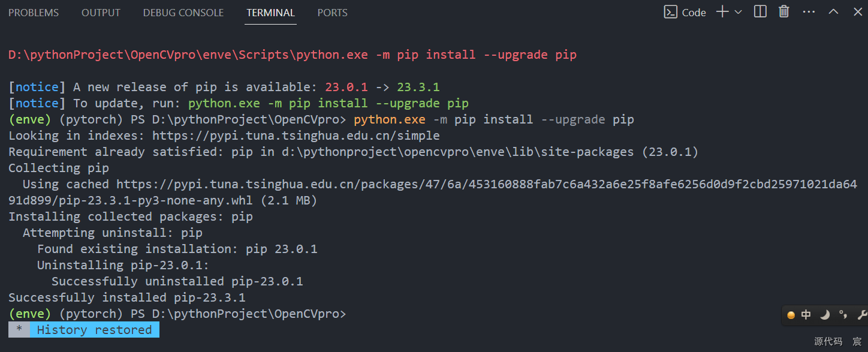The height and width of the screenshot is (352, 868).
Task: Select the TERMINAL tab
Action: [271, 13]
